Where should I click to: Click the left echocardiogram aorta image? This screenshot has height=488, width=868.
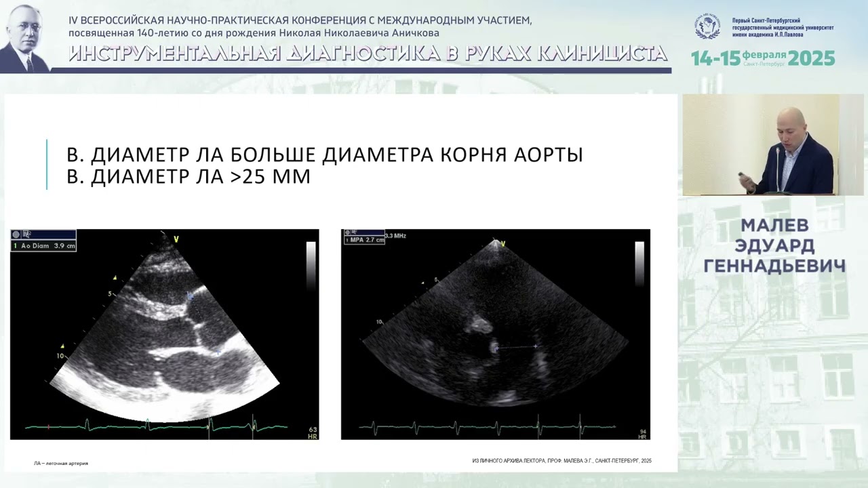(x=164, y=334)
